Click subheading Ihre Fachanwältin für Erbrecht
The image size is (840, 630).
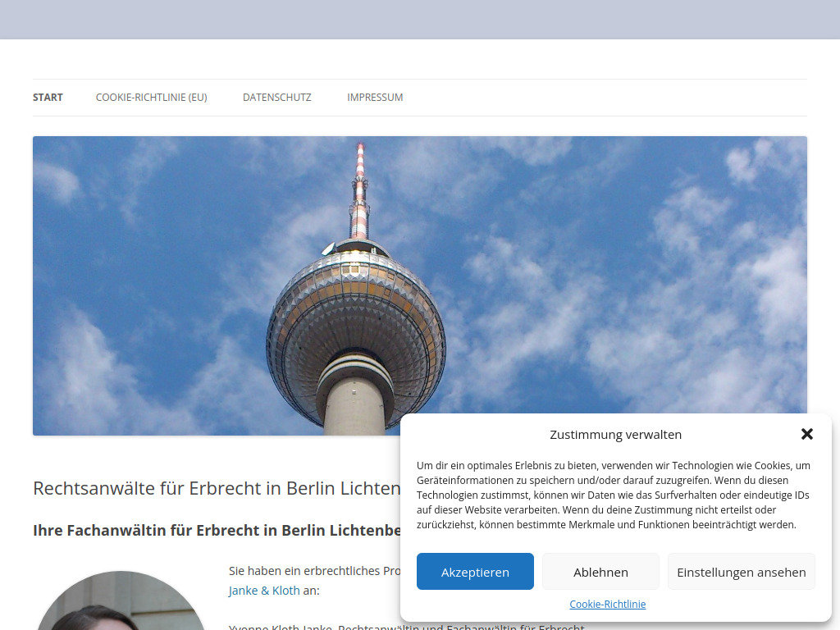click(x=217, y=531)
